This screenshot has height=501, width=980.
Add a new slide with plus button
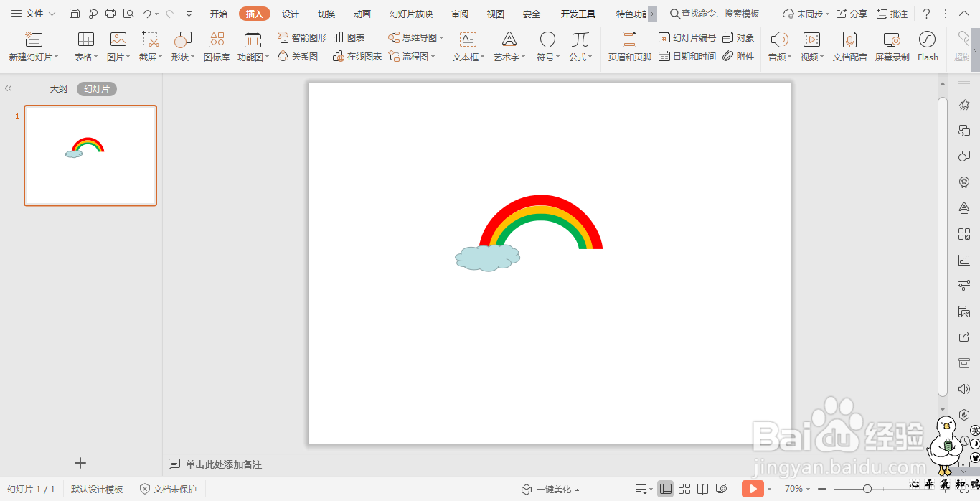coord(80,463)
